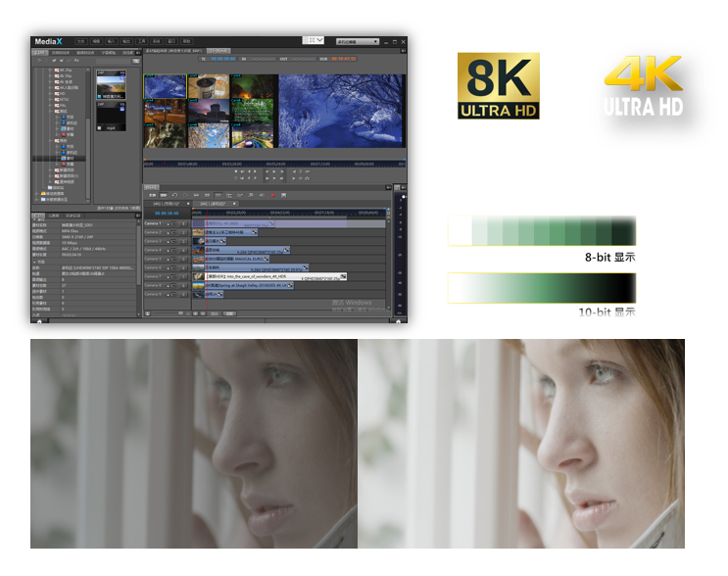Switch to the first material library tab
This screenshot has height=576, width=728.
[39, 53]
